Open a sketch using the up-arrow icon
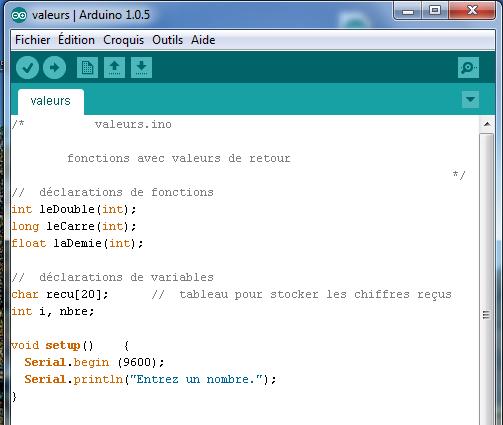 (x=114, y=68)
